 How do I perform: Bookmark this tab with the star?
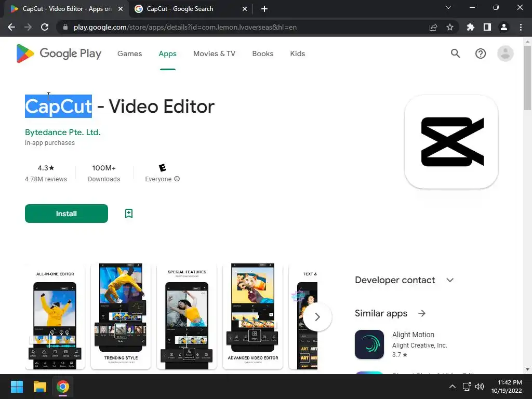click(x=450, y=27)
